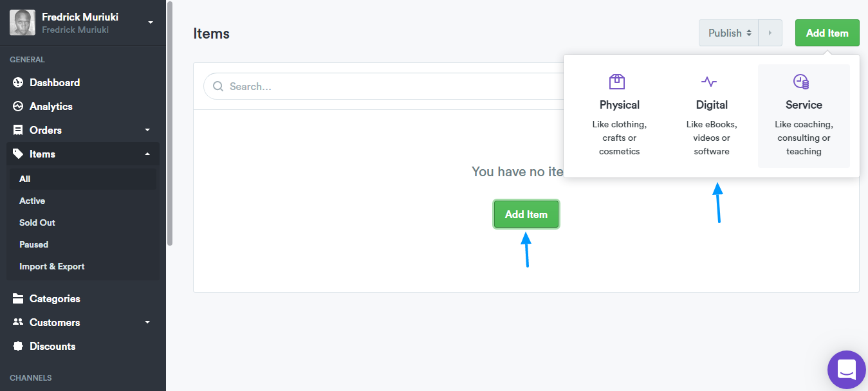The height and width of the screenshot is (391, 868).
Task: Focus the Search items field
Action: (383, 86)
